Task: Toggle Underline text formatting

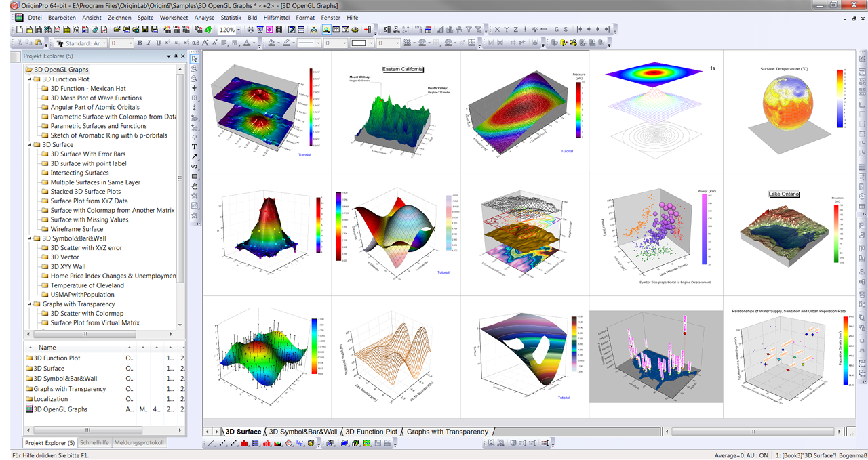Action: (158, 43)
